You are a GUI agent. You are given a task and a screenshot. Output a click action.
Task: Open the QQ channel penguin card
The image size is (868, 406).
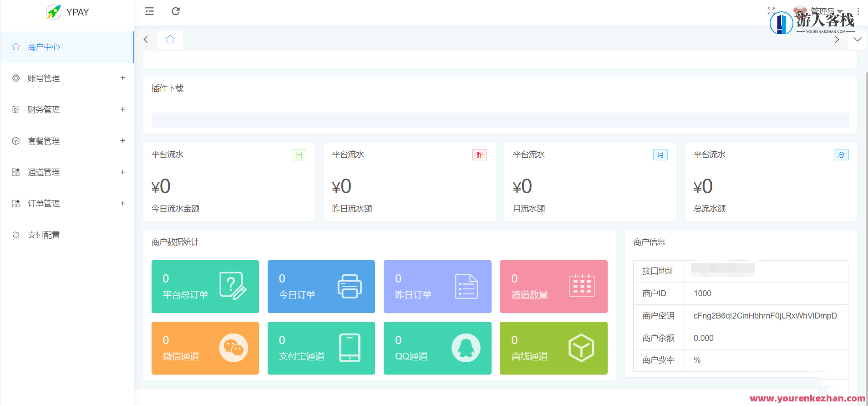click(437, 348)
